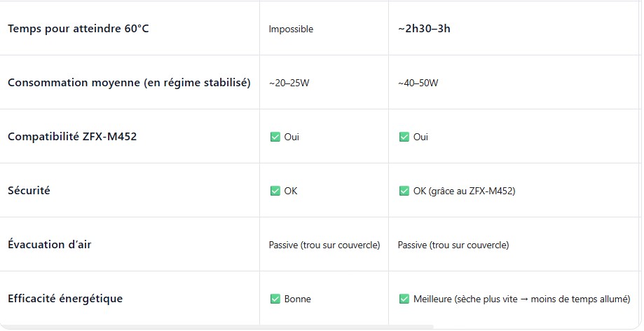Click the '~40–50W' value cell

click(x=418, y=83)
